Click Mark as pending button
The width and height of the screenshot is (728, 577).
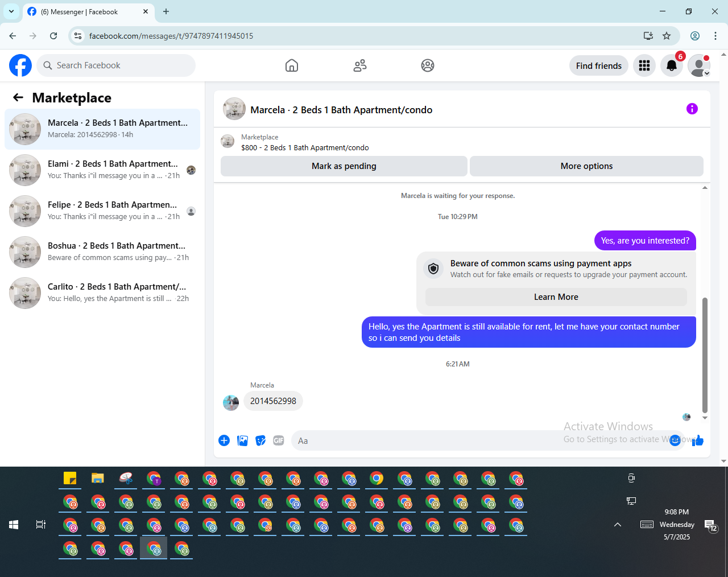pos(344,166)
